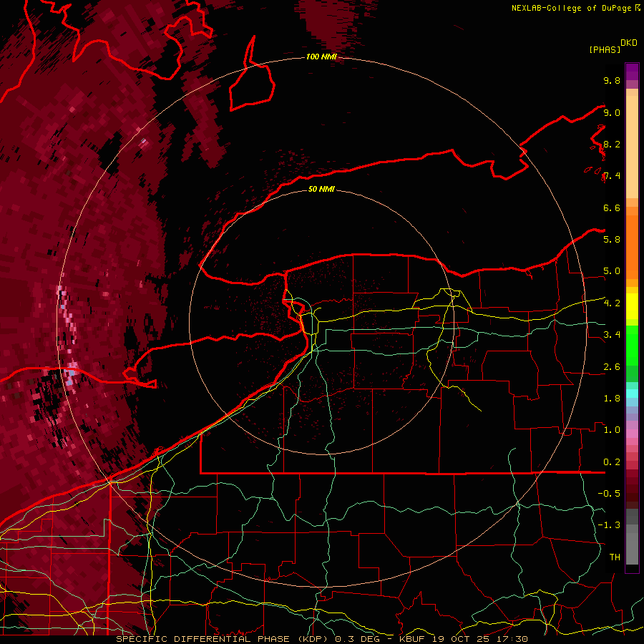The width and height of the screenshot is (644, 644).
Task: Select the 1.8 value on the scale
Action: [612, 399]
